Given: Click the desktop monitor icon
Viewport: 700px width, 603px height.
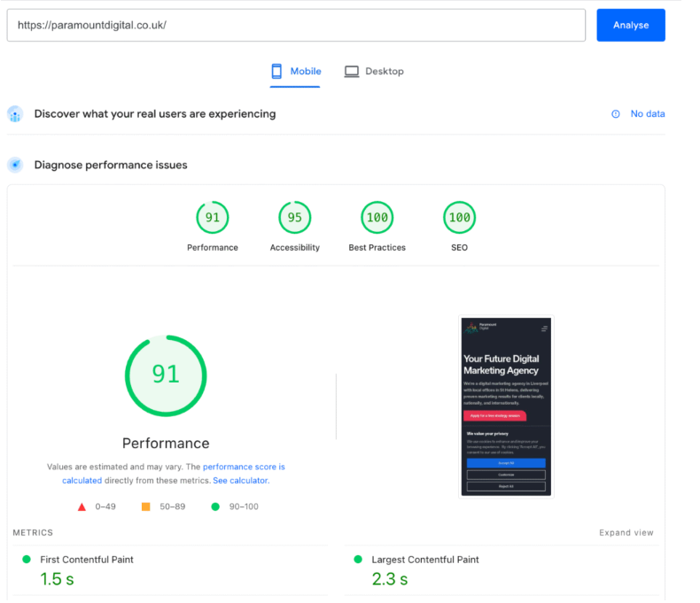Looking at the screenshot, I should coord(352,72).
